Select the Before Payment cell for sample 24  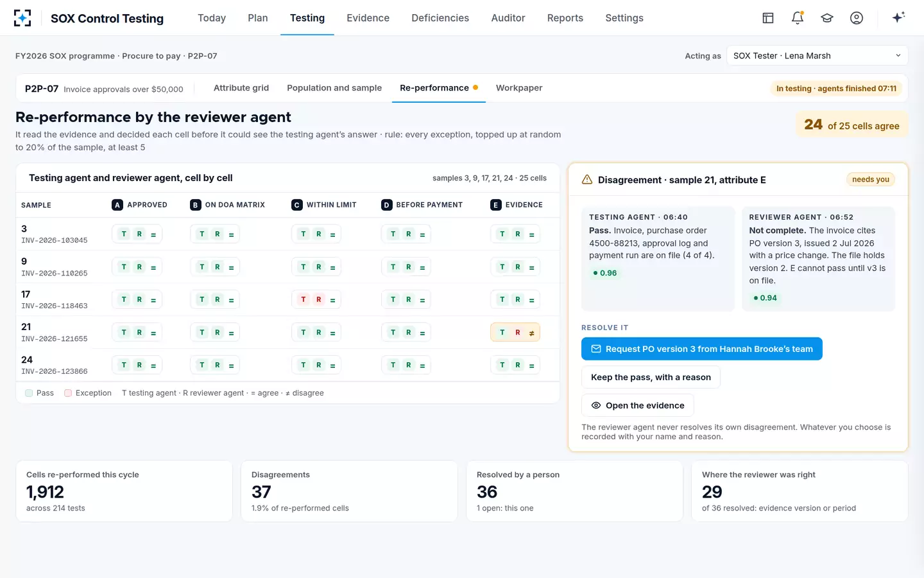(406, 365)
